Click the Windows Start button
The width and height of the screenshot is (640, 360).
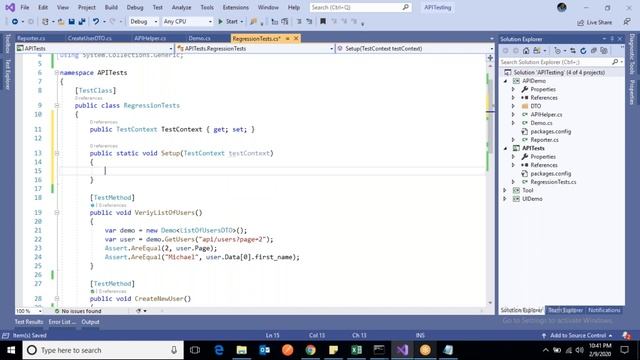point(11,350)
